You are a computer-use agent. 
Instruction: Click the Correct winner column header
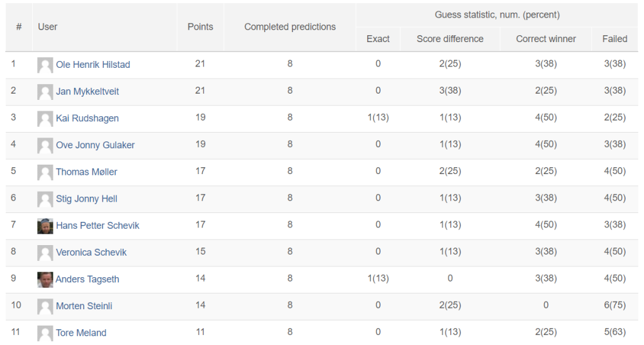[x=546, y=39]
